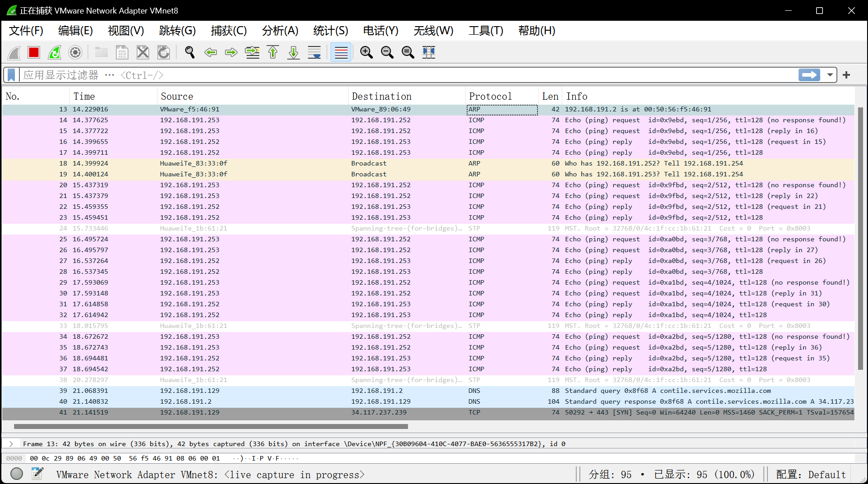Jump to last packet icon
The image size is (868, 484).
coord(294,53)
